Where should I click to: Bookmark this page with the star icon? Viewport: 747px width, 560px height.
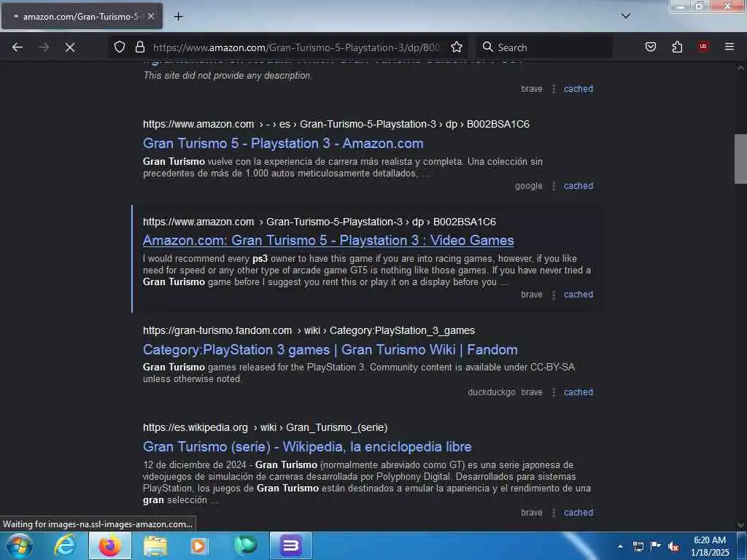pos(457,47)
